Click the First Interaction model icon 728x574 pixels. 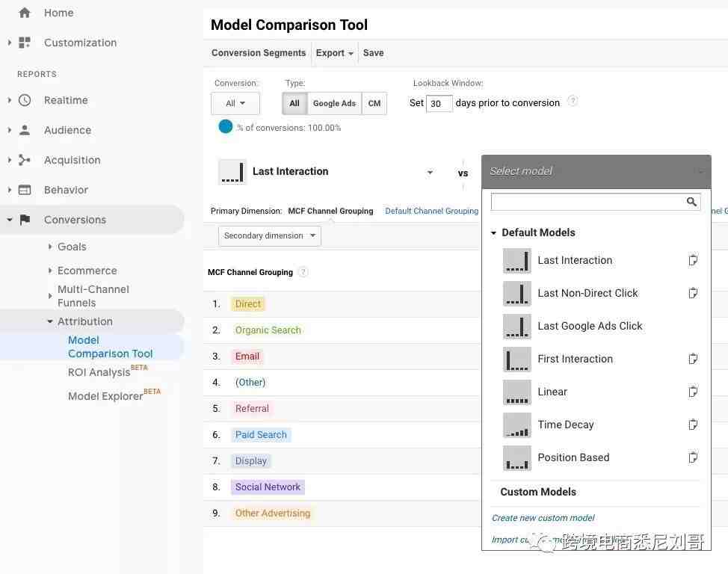point(516,359)
